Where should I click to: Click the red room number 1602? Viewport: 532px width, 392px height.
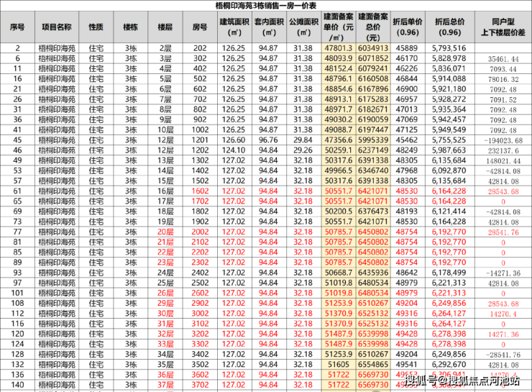coord(200,192)
